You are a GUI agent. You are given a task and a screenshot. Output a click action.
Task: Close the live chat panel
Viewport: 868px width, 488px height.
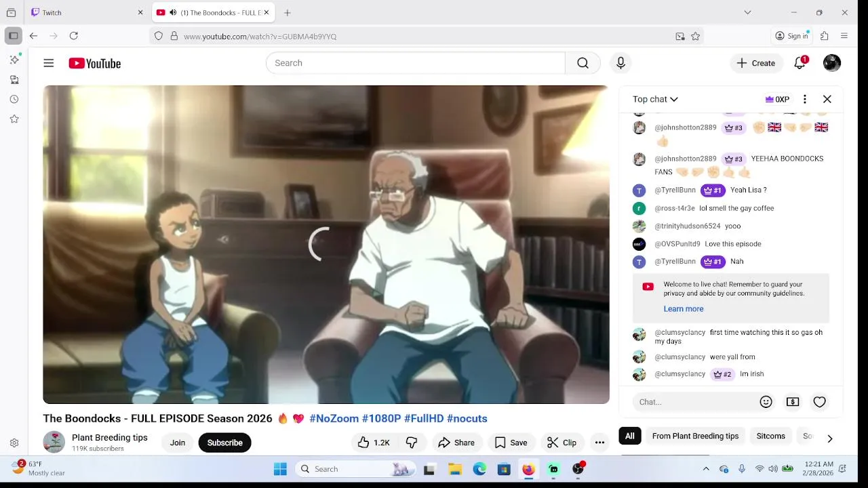click(827, 99)
